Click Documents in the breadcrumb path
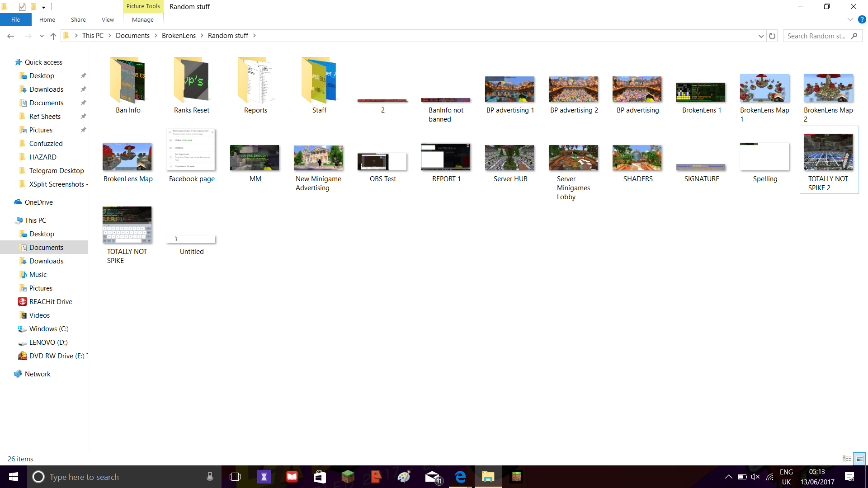The height and width of the screenshot is (488, 868). pos(132,36)
